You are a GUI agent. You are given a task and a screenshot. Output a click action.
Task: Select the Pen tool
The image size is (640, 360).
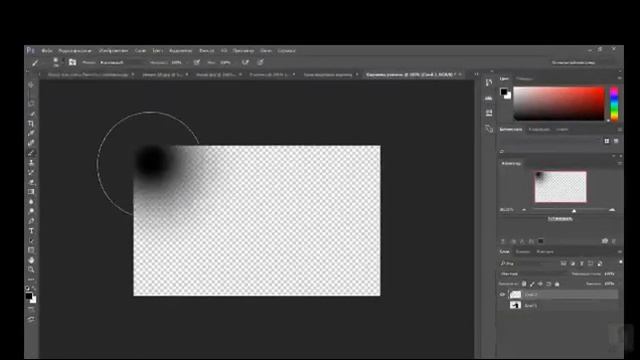[31, 221]
